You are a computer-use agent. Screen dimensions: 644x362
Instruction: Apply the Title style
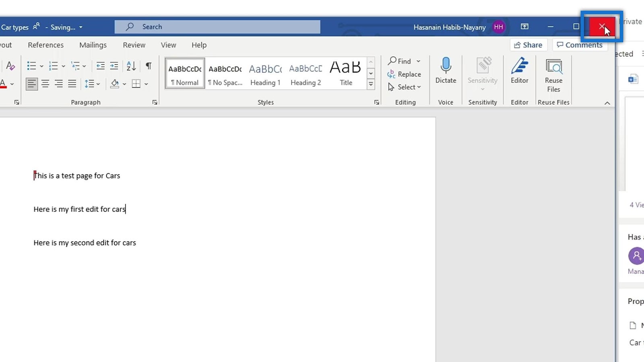tap(346, 73)
